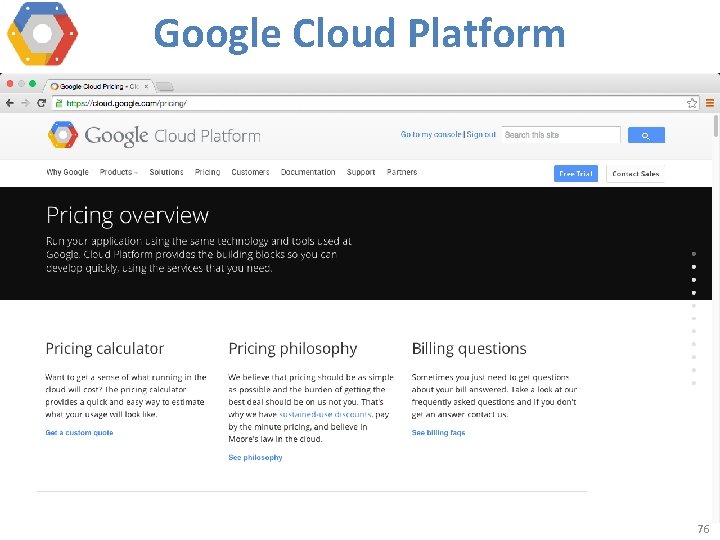The image size is (720, 540).
Task: Open the Solutions nav item
Action: [166, 172]
